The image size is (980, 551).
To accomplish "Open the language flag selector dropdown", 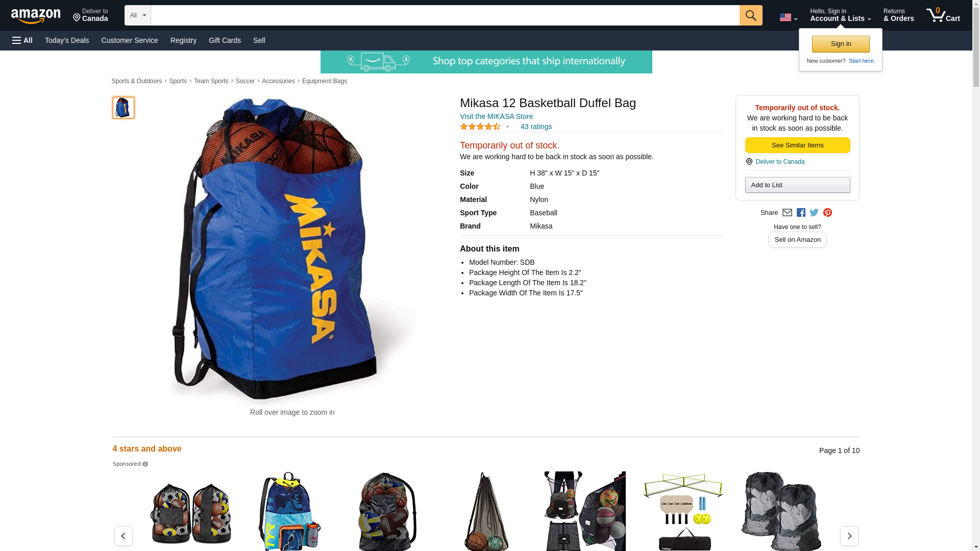I will coord(789,17).
